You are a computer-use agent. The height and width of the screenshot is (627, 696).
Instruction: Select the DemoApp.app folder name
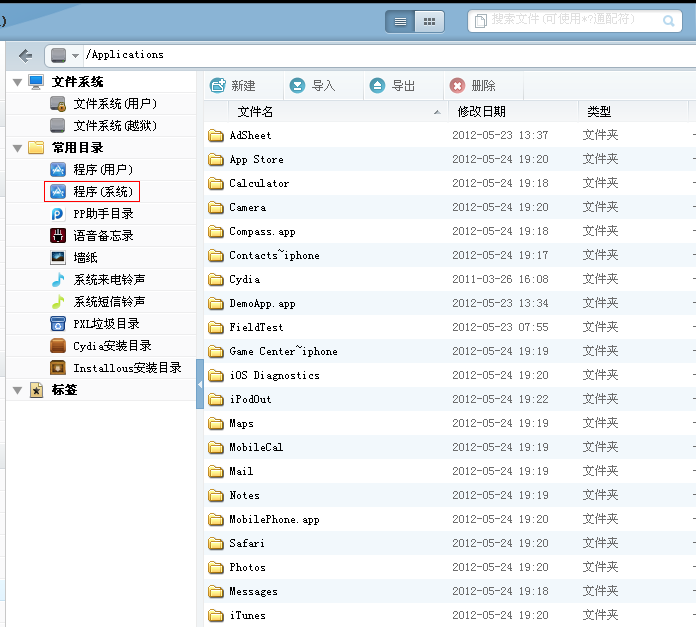click(x=262, y=304)
